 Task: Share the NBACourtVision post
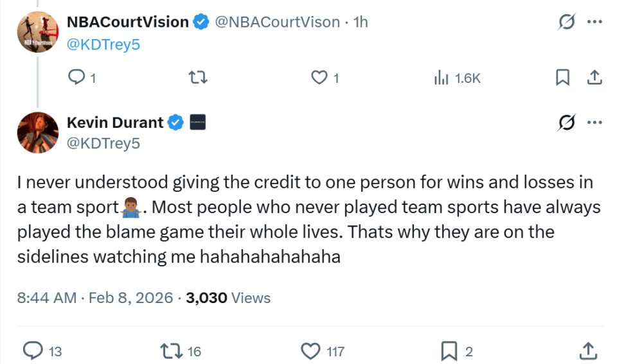[x=595, y=78]
